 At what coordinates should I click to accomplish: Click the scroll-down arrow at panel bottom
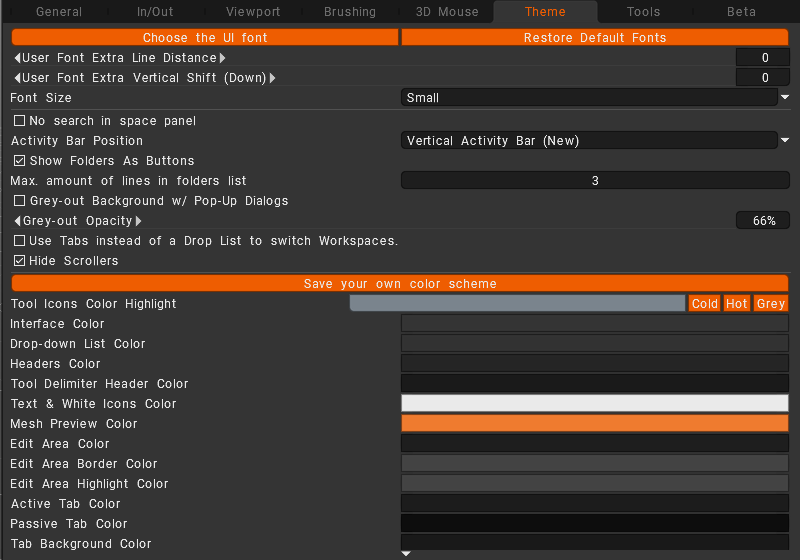tap(406, 553)
